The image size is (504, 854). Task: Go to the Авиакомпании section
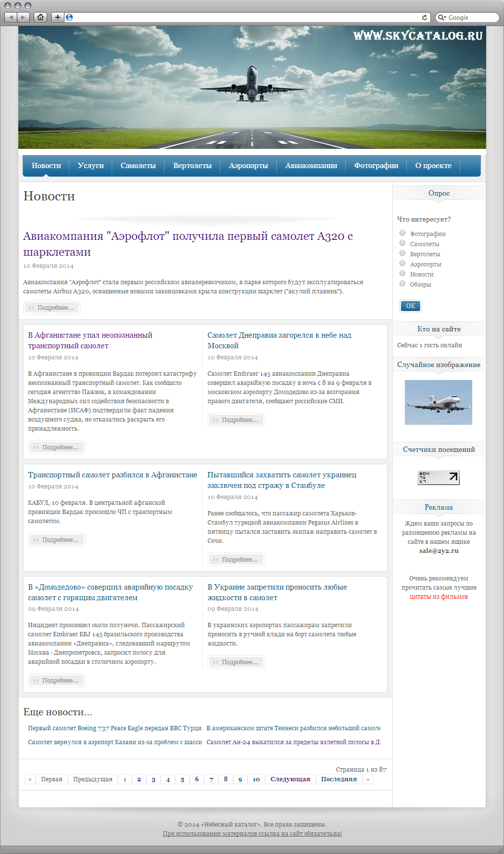[x=311, y=166]
